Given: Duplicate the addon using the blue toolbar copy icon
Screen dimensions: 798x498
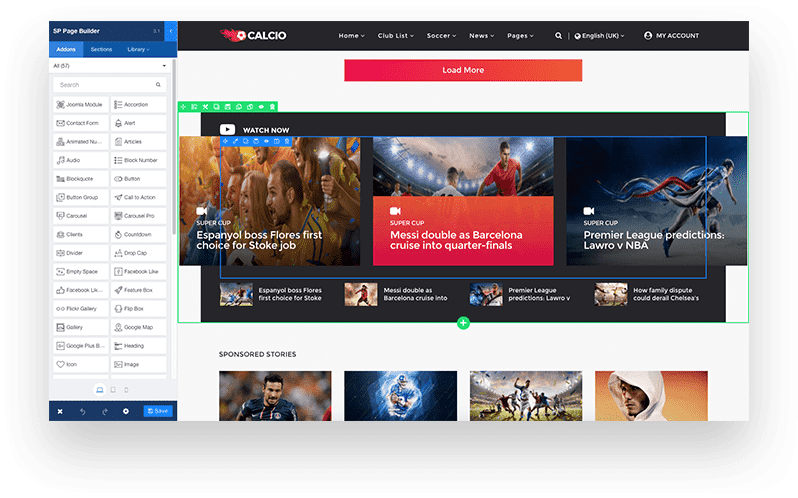Looking at the screenshot, I should point(246,141).
